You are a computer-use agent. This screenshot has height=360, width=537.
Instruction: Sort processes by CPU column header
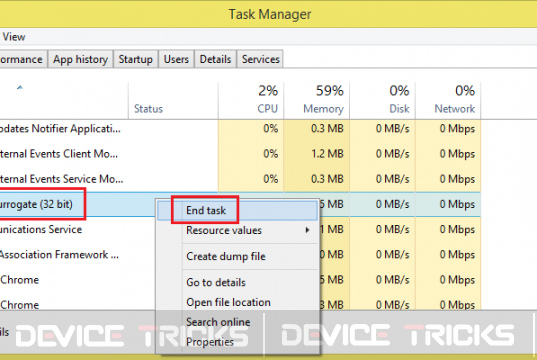[x=251, y=100]
